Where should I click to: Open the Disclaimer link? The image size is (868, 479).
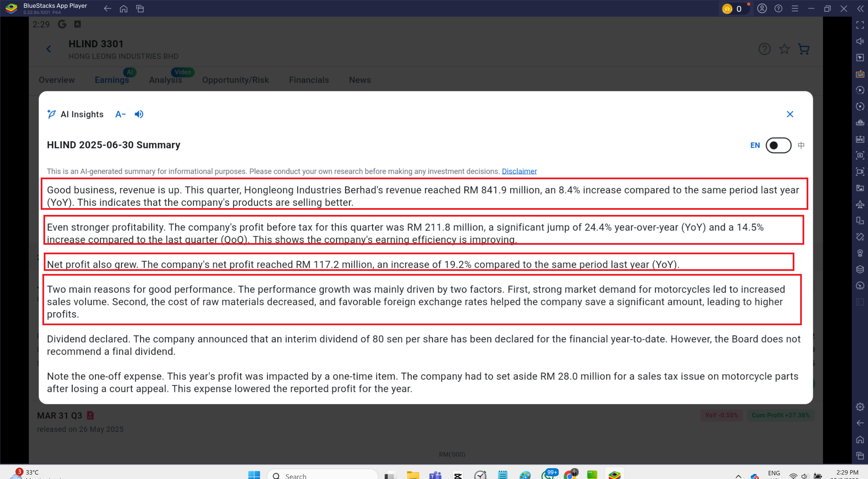(519, 171)
